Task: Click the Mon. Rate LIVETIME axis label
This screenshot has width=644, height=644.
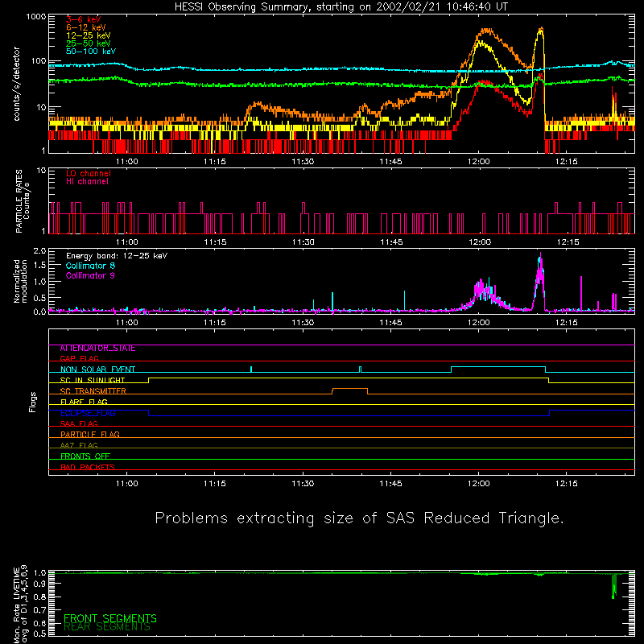Action: [21, 605]
